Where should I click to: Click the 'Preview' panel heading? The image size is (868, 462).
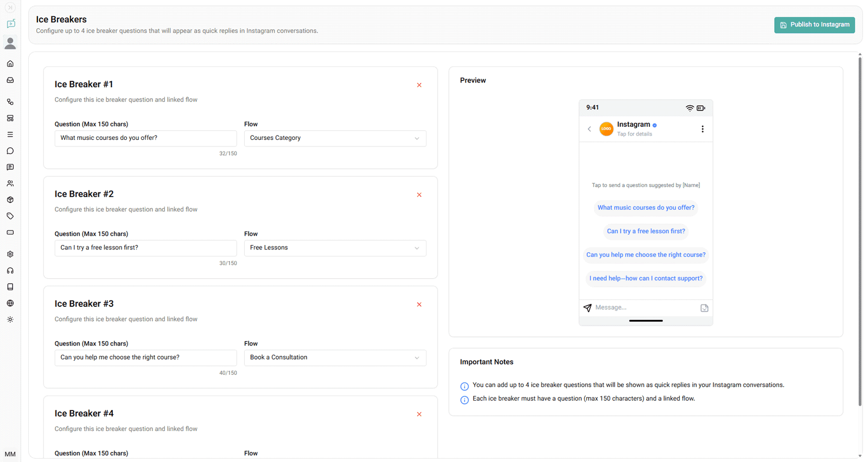click(x=473, y=80)
